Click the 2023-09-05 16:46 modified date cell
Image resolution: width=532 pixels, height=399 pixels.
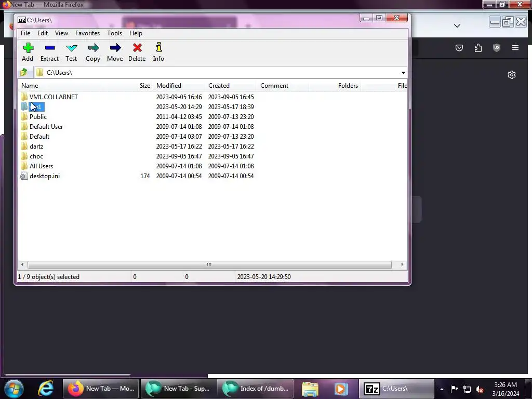pos(179,97)
